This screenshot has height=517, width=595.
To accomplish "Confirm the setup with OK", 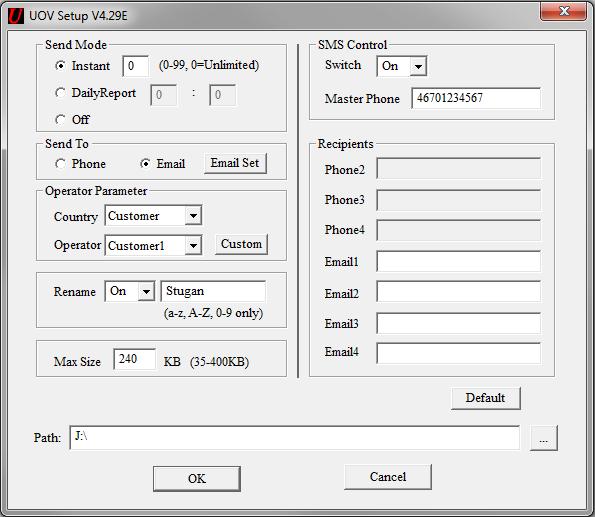I will [197, 479].
